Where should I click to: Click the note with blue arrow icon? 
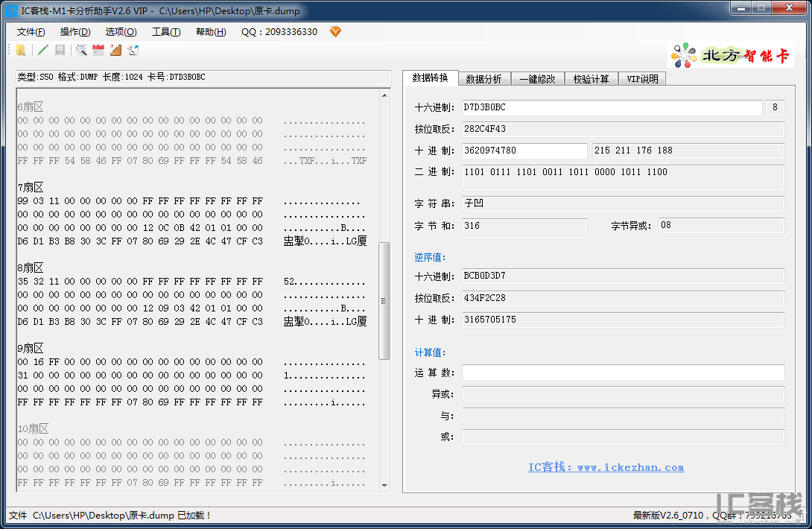tap(133, 50)
